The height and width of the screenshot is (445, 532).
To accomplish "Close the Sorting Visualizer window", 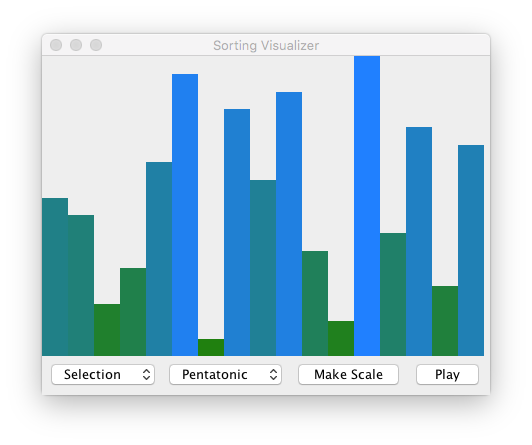I will tap(56, 45).
